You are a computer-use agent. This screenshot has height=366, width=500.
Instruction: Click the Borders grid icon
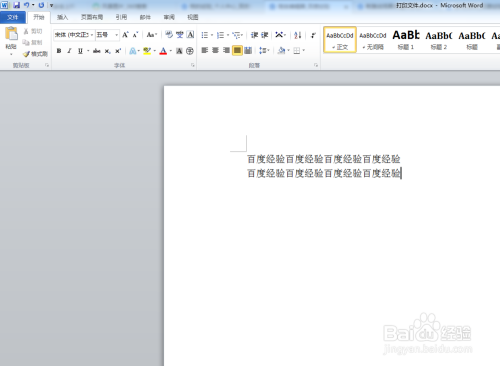coord(296,50)
